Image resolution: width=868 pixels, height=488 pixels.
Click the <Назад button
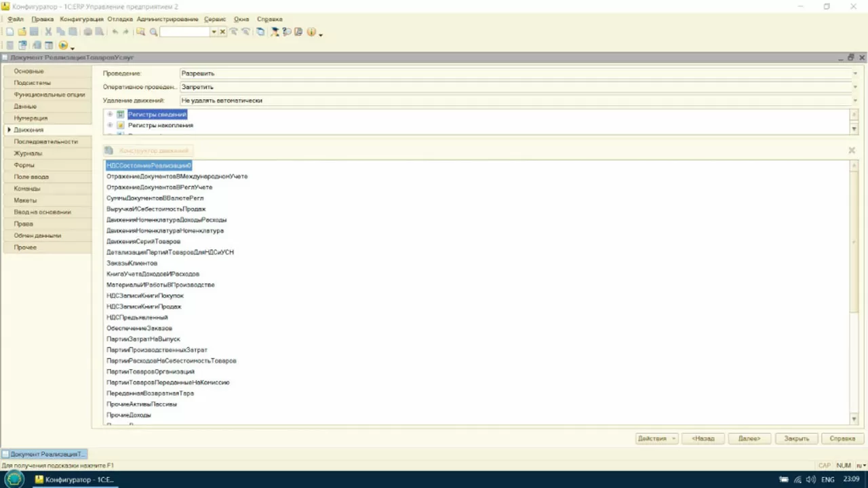703,438
